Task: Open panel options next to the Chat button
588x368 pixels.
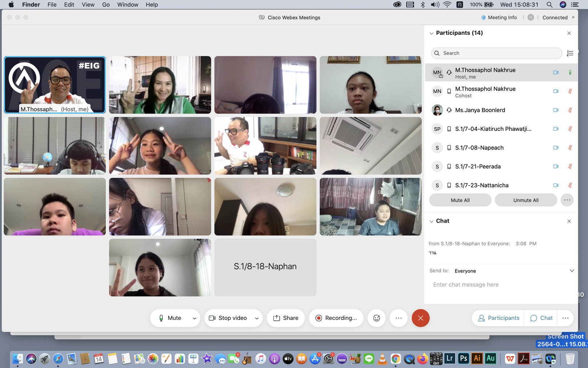Action: (565, 318)
